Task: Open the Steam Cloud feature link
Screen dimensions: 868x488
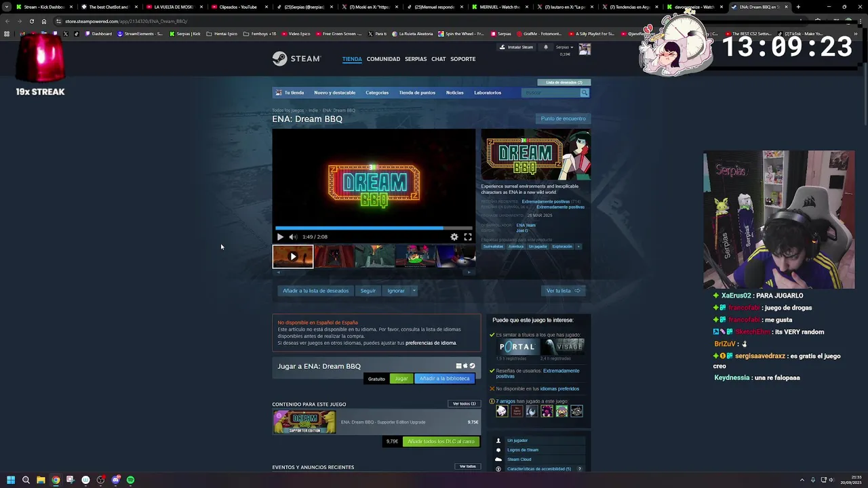Action: (519, 460)
